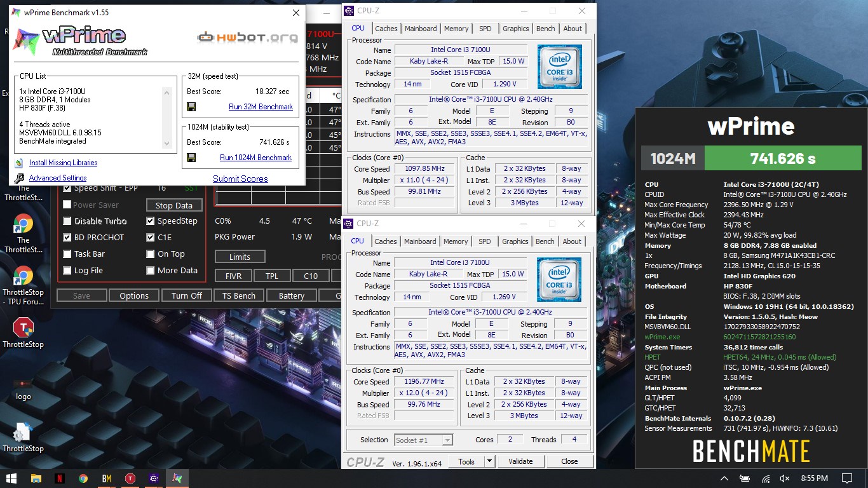Open the Tools dropdown arrow in CPU-Z
The height and width of the screenshot is (488, 868).
(489, 462)
